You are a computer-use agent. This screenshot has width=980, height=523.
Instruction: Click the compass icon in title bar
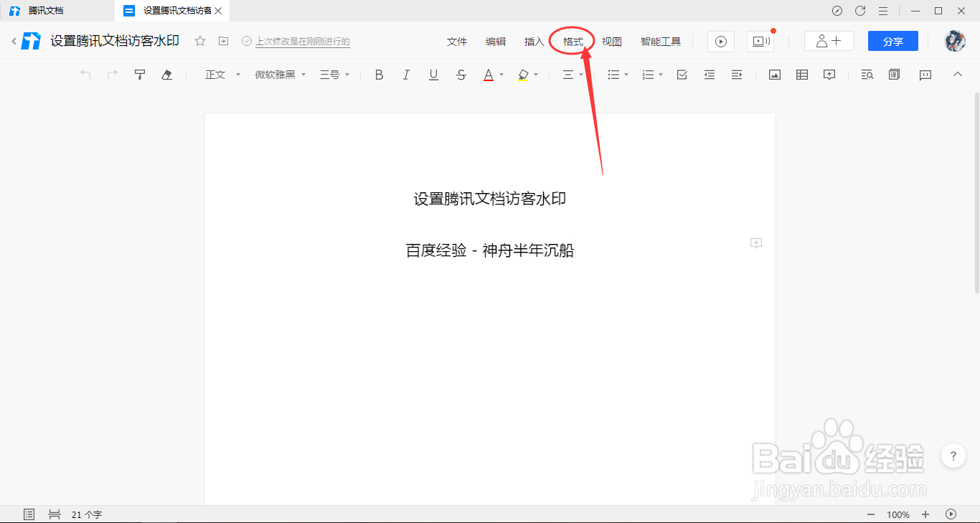(x=837, y=11)
